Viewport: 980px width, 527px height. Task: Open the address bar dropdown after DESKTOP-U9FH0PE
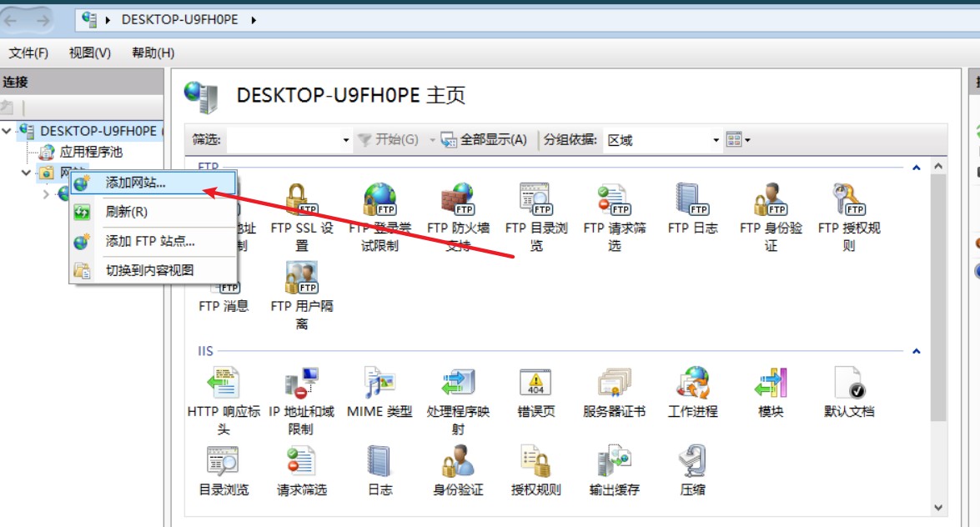[x=254, y=20]
